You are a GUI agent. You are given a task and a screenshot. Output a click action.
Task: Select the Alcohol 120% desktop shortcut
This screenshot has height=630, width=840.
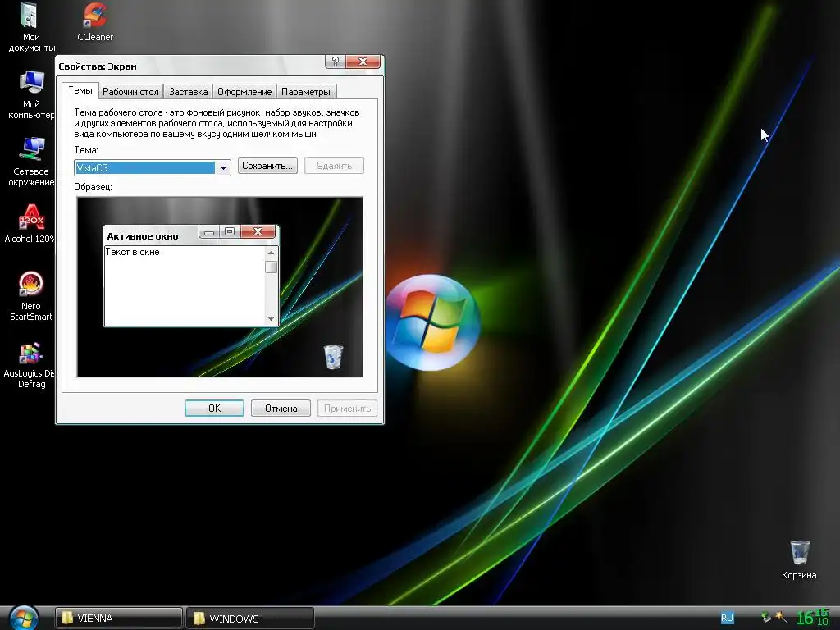coord(30,224)
